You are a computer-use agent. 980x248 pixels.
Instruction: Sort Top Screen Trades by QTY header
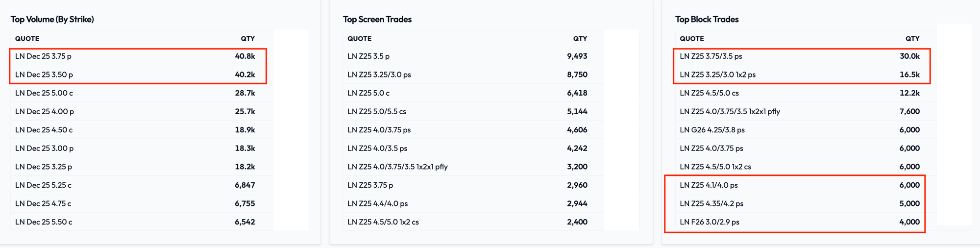580,39
